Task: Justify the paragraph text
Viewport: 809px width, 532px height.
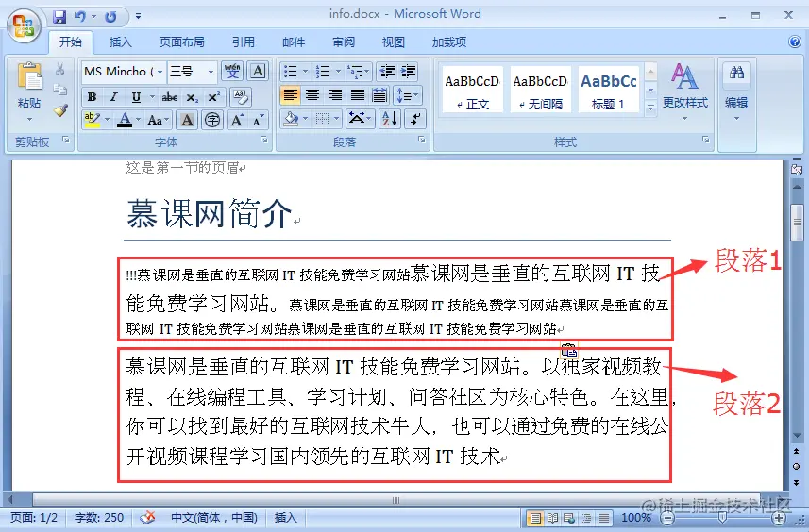Action: (357, 95)
